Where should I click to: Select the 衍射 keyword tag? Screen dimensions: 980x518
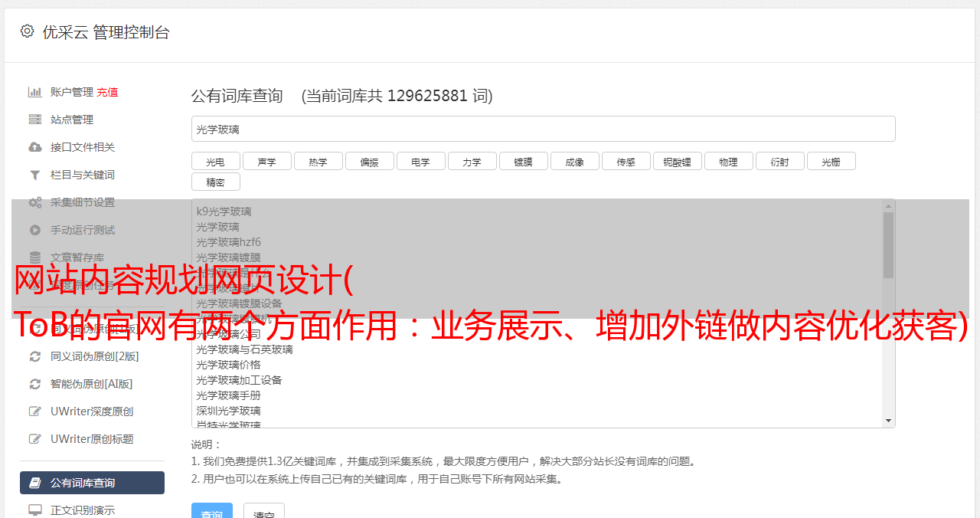[x=780, y=162]
